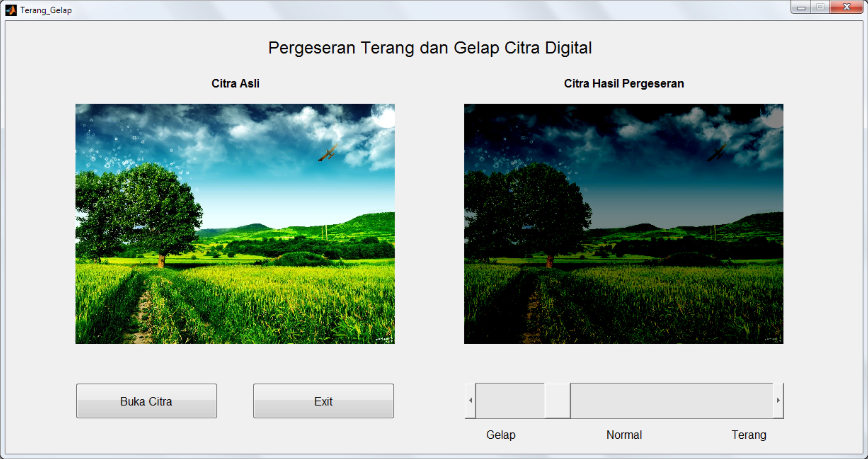Screen dimensions: 868x459
Task: Click the Pergeseran Terang dan Gelap title
Action: 430,48
